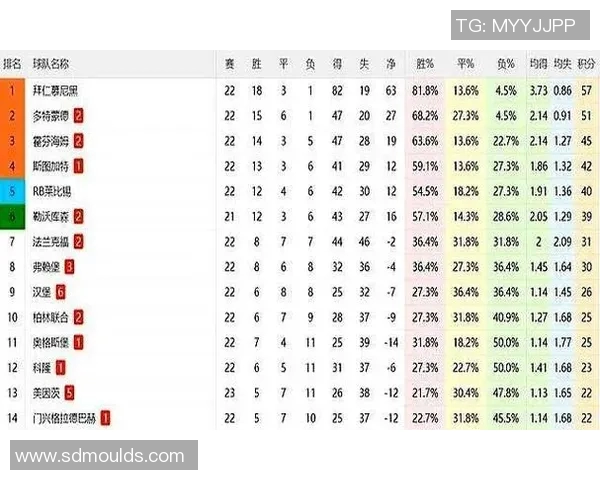Click the TG: MYYJJPP label

point(513,25)
